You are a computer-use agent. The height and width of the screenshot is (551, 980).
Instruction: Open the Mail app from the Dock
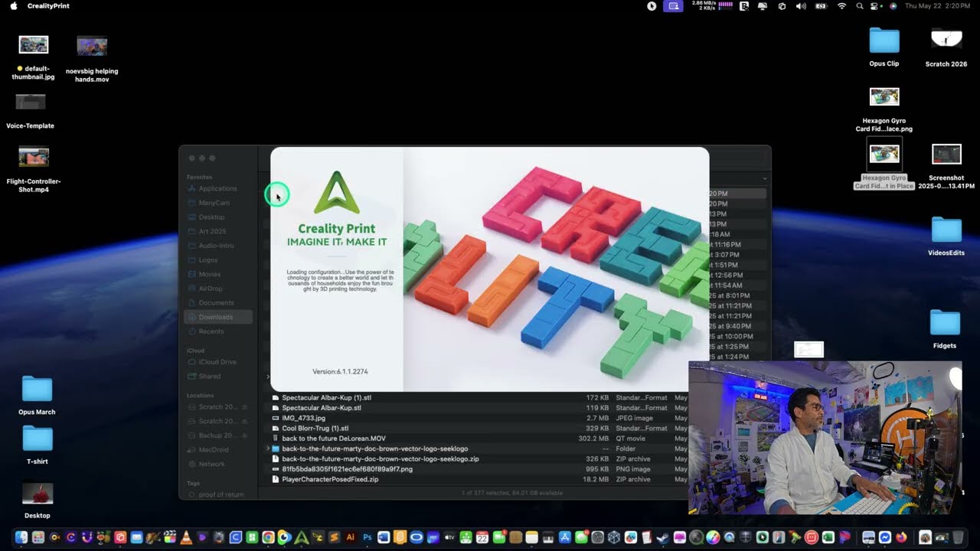pyautogui.click(x=136, y=537)
